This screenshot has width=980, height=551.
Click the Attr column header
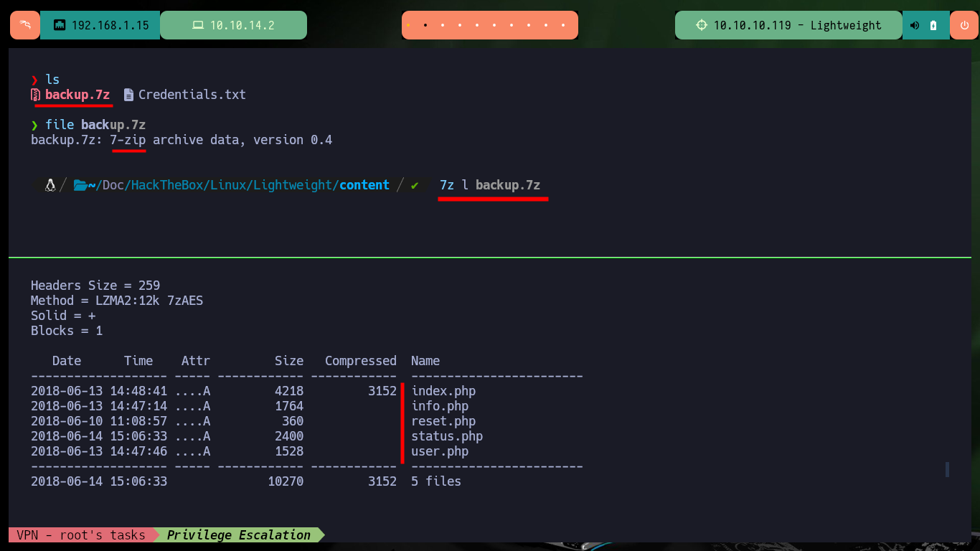pos(196,361)
